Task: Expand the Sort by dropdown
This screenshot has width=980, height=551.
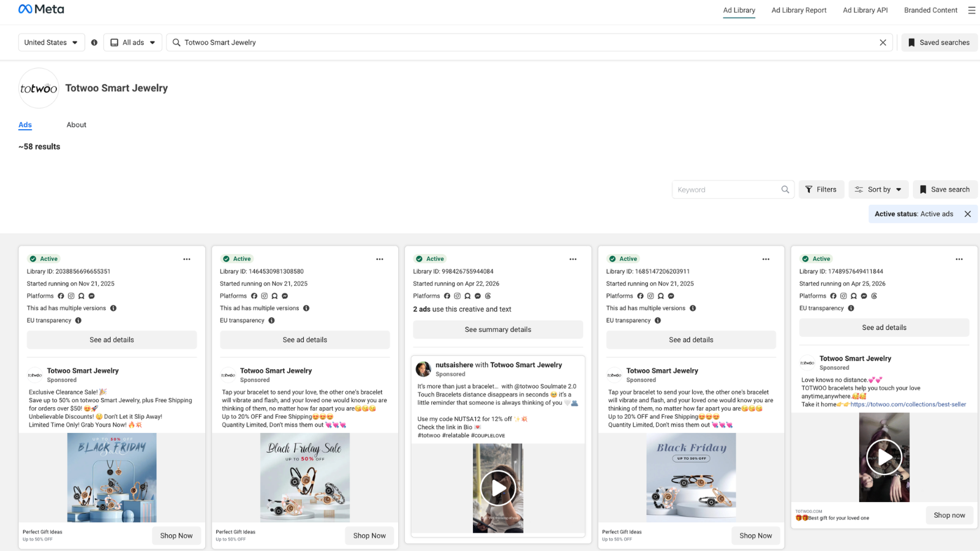Action: [878, 190]
